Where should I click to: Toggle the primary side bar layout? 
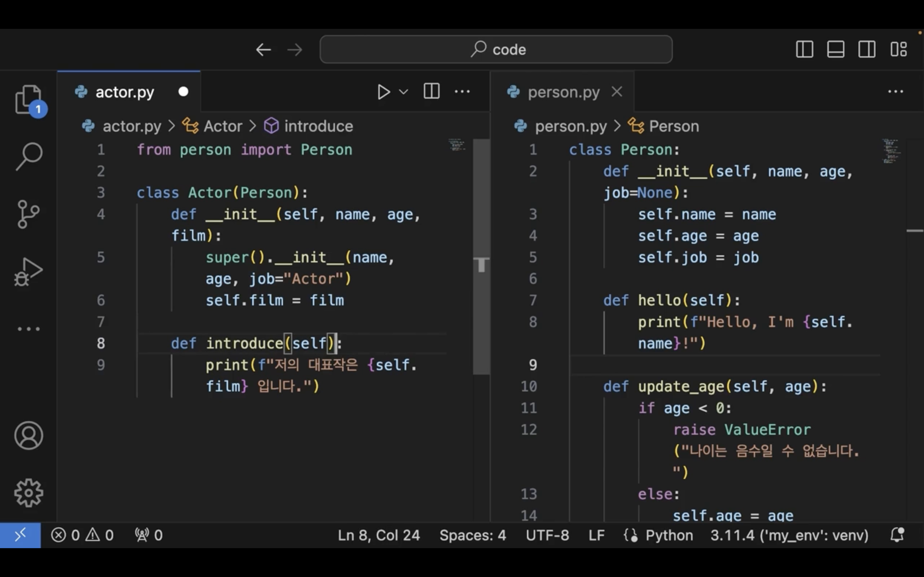point(804,49)
